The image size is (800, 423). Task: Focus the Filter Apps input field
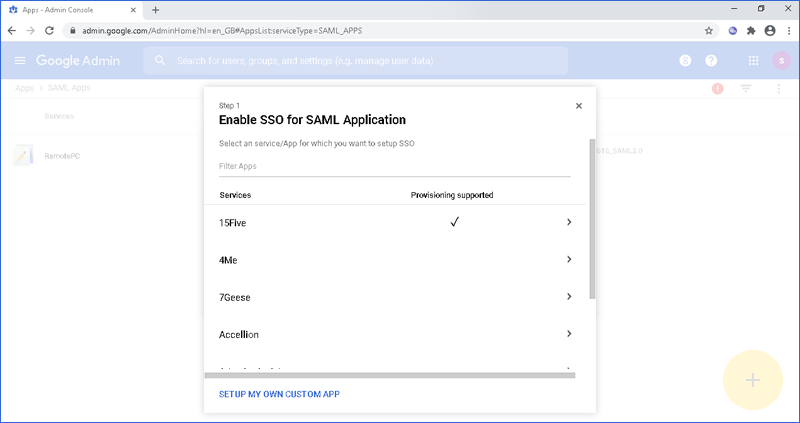click(x=394, y=166)
